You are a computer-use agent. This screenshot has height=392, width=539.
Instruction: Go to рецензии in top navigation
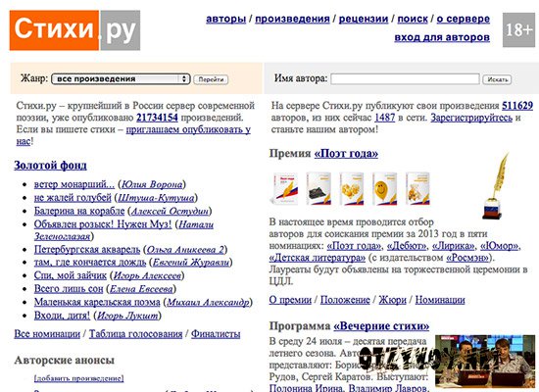pos(364,19)
